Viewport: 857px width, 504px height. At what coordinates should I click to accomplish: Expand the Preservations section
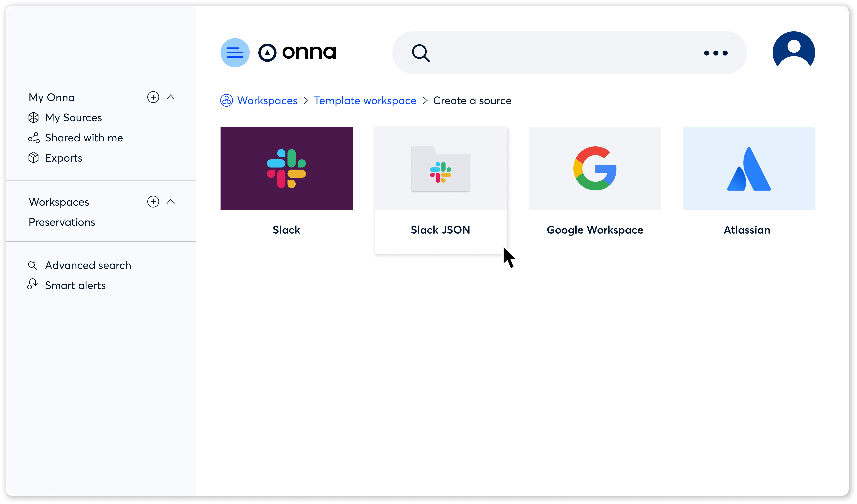pyautogui.click(x=62, y=222)
